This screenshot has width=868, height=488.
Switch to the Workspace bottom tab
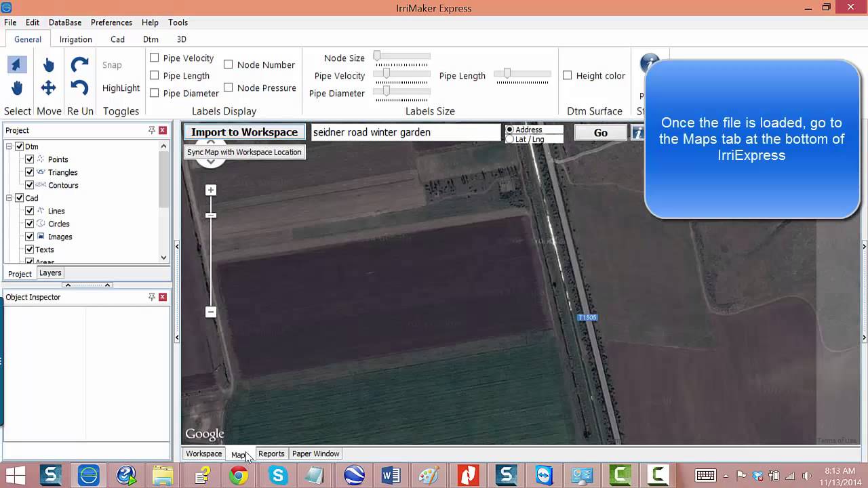204,454
